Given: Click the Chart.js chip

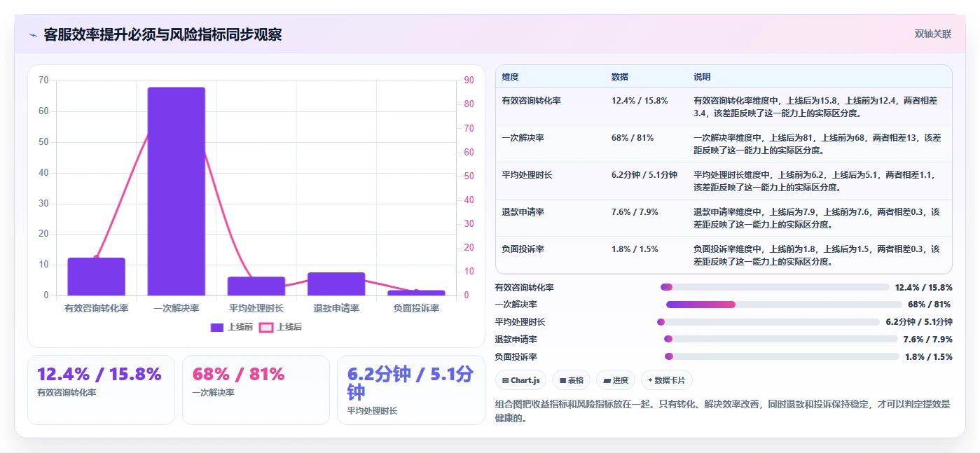Looking at the screenshot, I should [520, 380].
